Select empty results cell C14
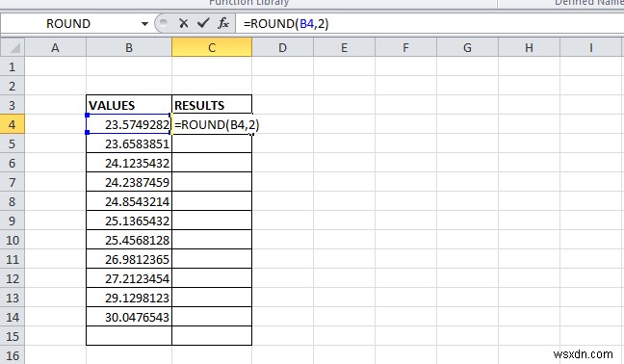This screenshot has width=624, height=364. tap(212, 317)
